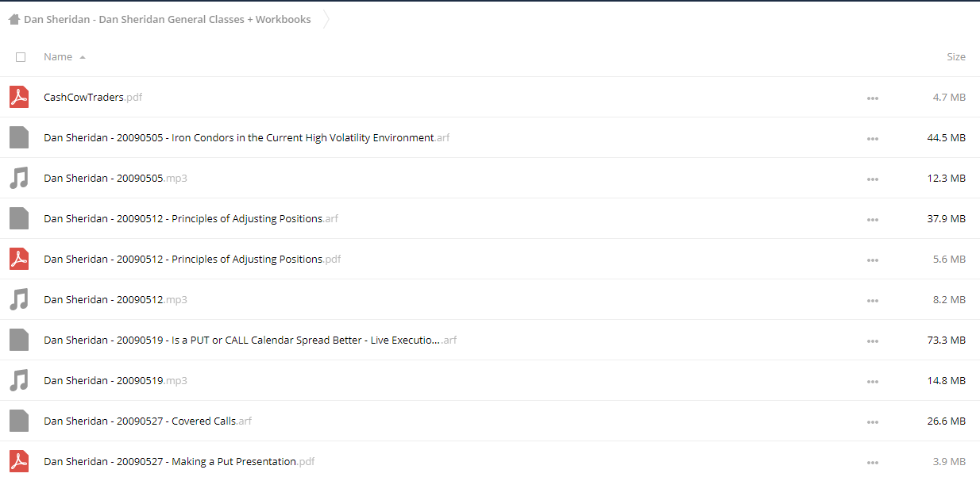Open Principles of Adjusting Positions.pdf

coord(192,260)
